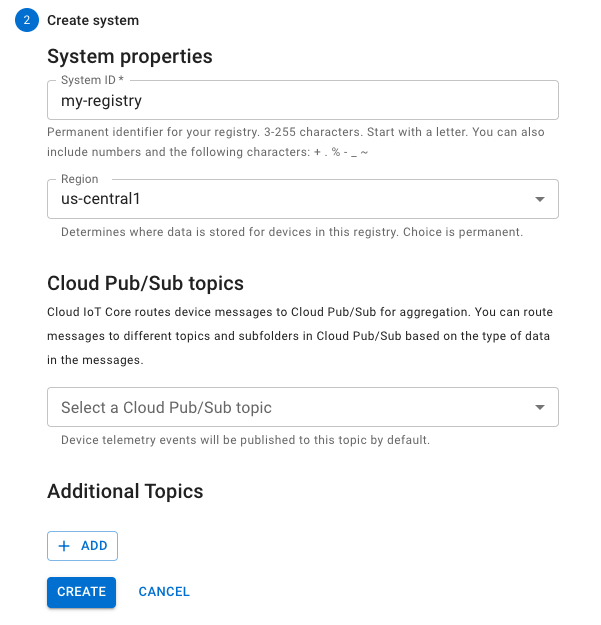Image resolution: width=601 pixels, height=625 pixels.
Task: Click the 'Additional Topics' heading
Action: (125, 491)
